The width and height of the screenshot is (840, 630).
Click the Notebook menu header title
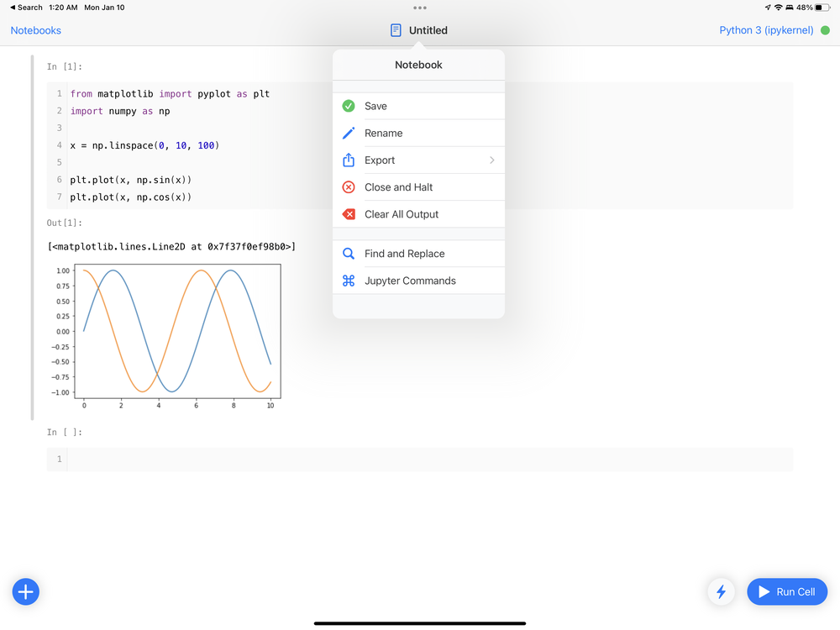point(418,65)
